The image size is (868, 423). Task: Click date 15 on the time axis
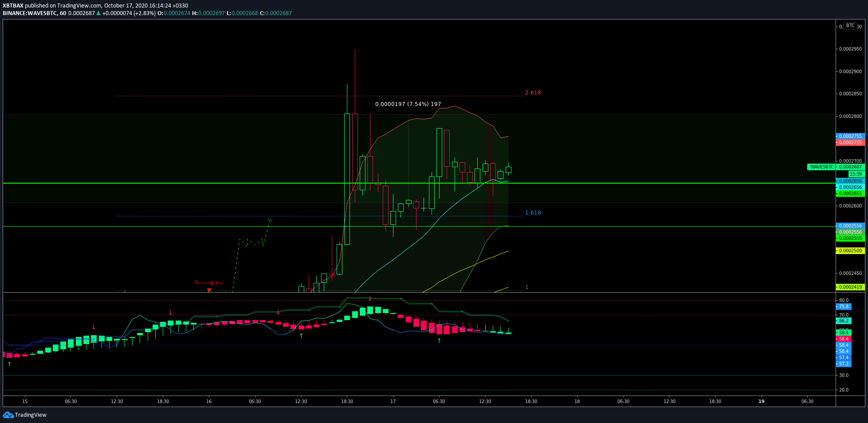coord(25,401)
